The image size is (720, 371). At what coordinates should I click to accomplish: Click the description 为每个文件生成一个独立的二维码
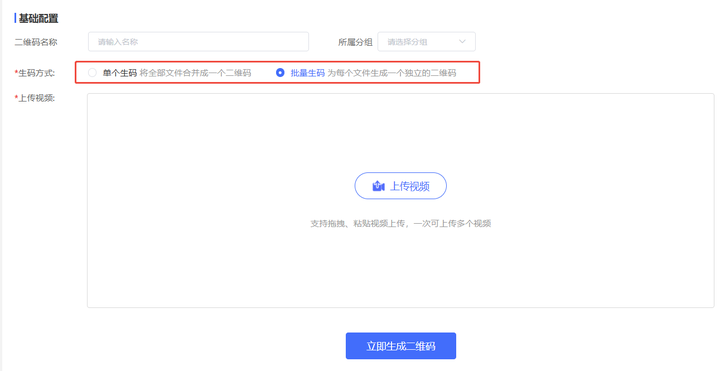pyautogui.click(x=391, y=73)
